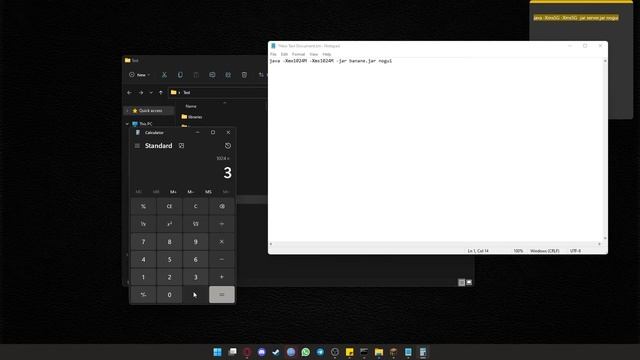Click the equals key in Calculator

tap(222, 295)
